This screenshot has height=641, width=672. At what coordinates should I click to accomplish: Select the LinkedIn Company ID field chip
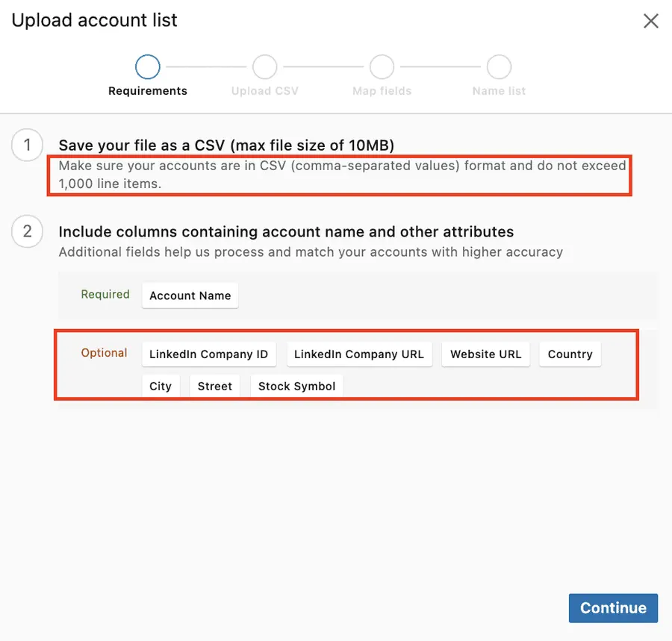pyautogui.click(x=208, y=354)
